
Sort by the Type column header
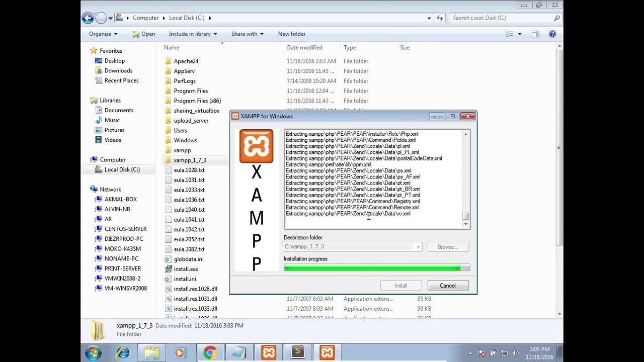pyautogui.click(x=350, y=47)
